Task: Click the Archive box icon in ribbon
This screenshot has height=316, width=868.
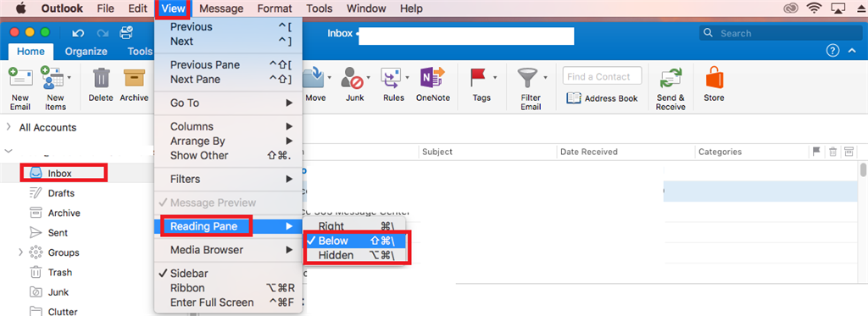Action: coord(135,78)
